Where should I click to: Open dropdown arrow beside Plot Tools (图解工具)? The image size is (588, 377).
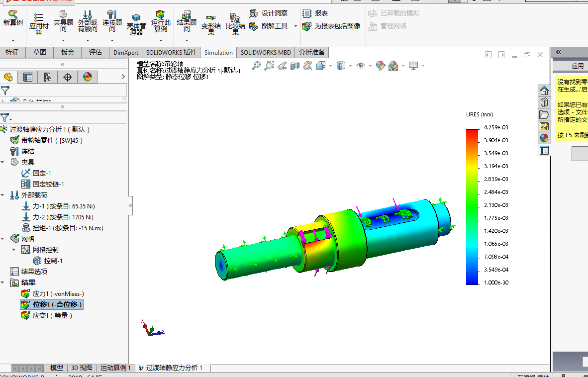tap(295, 26)
